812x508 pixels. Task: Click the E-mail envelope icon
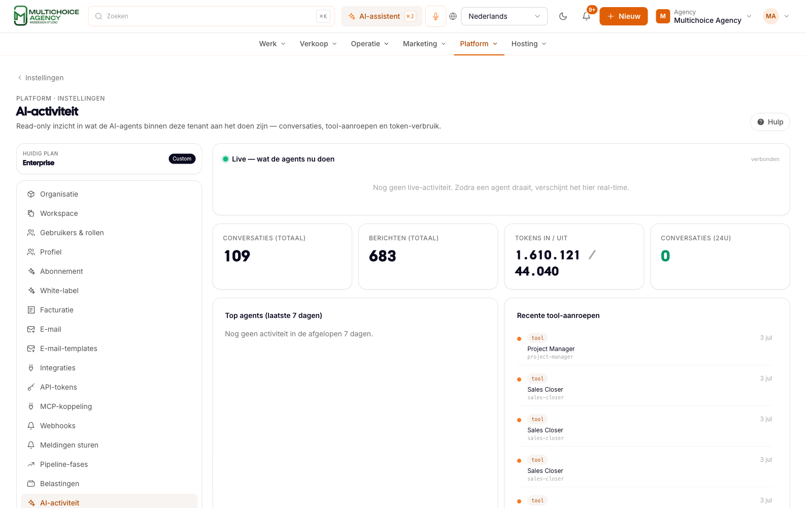pyautogui.click(x=31, y=329)
